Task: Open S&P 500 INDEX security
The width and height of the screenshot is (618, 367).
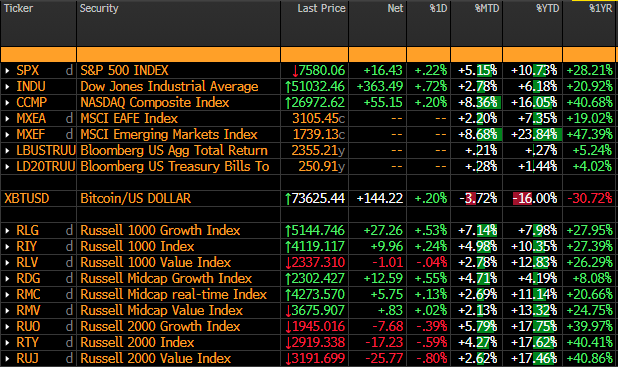Action: click(124, 71)
